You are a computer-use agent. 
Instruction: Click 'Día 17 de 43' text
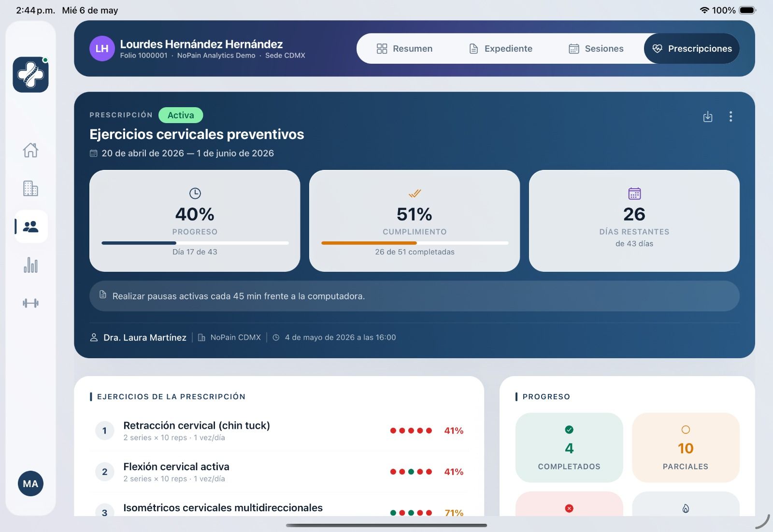coord(195,252)
